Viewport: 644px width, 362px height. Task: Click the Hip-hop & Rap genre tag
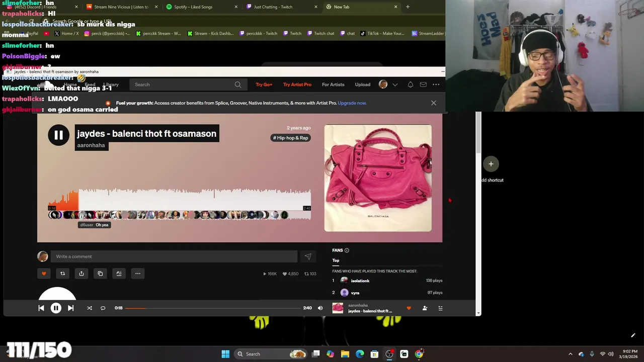290,138
